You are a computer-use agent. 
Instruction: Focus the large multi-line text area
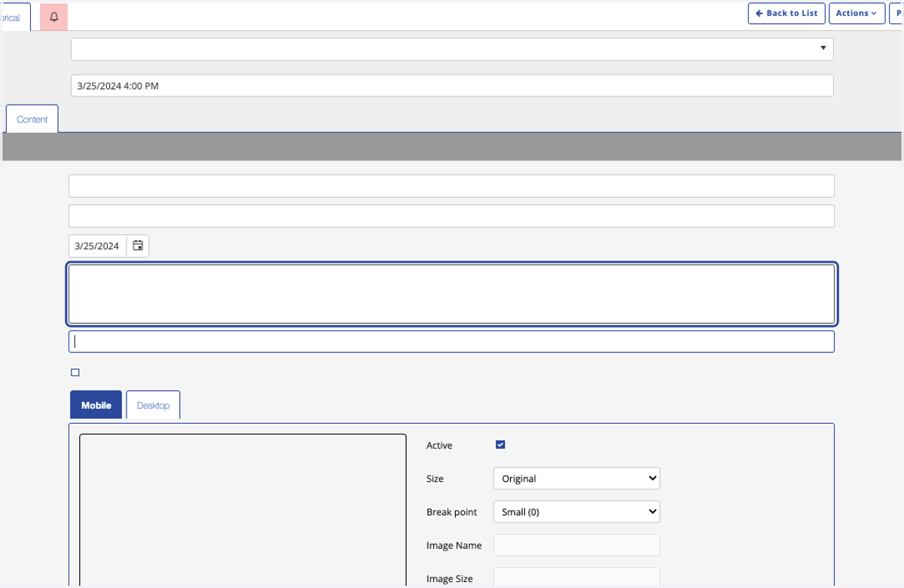click(452, 294)
